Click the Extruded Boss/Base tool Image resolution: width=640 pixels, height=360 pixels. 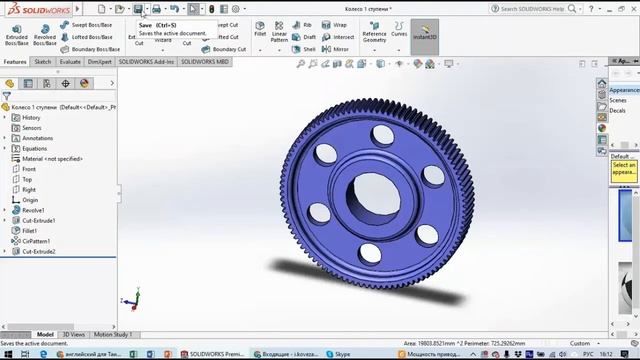[x=17, y=35]
